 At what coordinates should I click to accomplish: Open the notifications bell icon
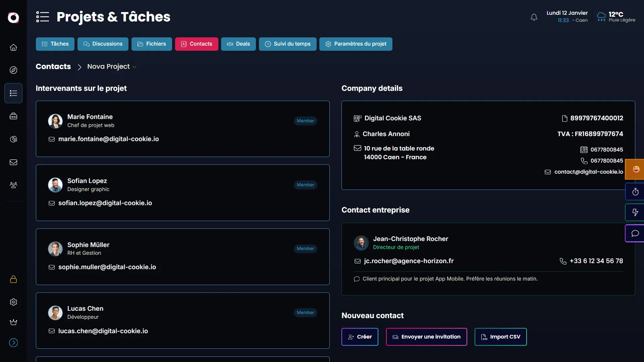pyautogui.click(x=534, y=17)
